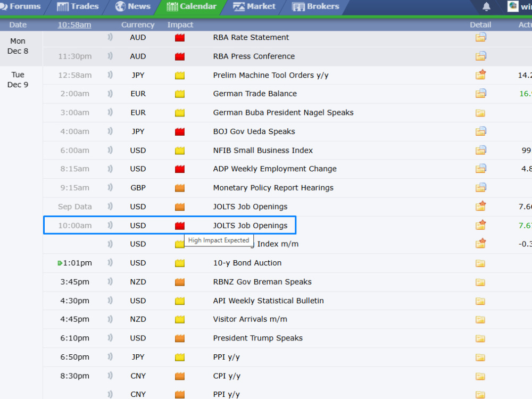Click the notifications bell icon
Image resolution: width=532 pixels, height=399 pixels.
point(486,6)
